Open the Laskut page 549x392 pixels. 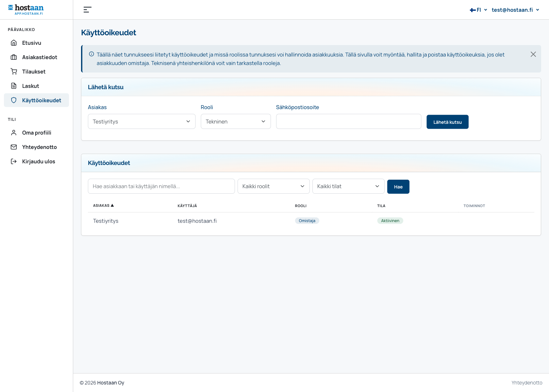click(x=36, y=86)
